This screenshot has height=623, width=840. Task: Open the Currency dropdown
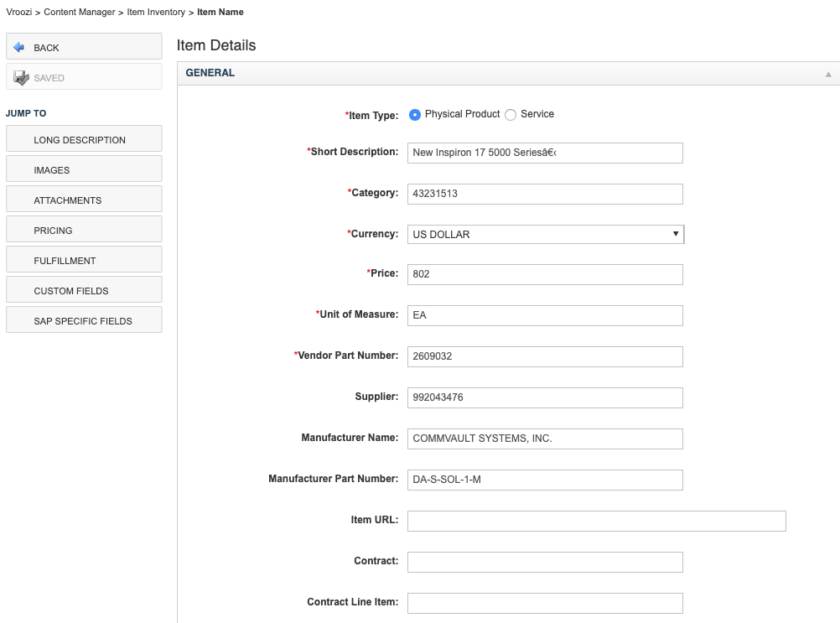(x=546, y=234)
